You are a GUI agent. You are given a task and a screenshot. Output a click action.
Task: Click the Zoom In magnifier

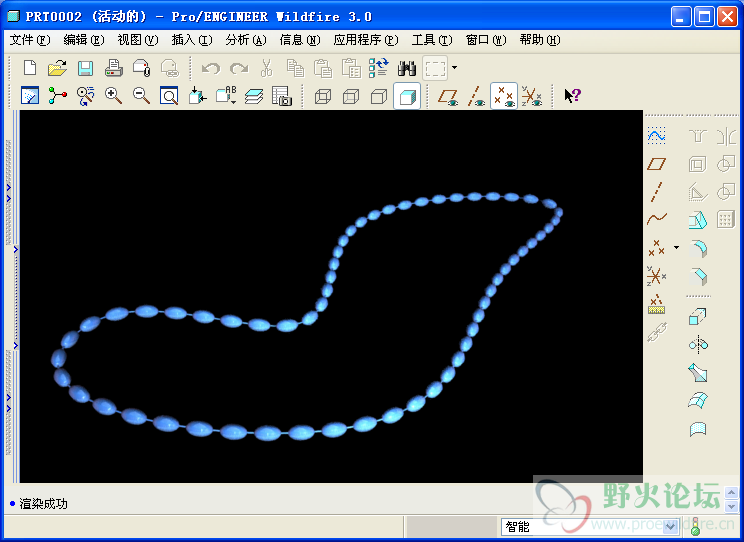[x=113, y=95]
